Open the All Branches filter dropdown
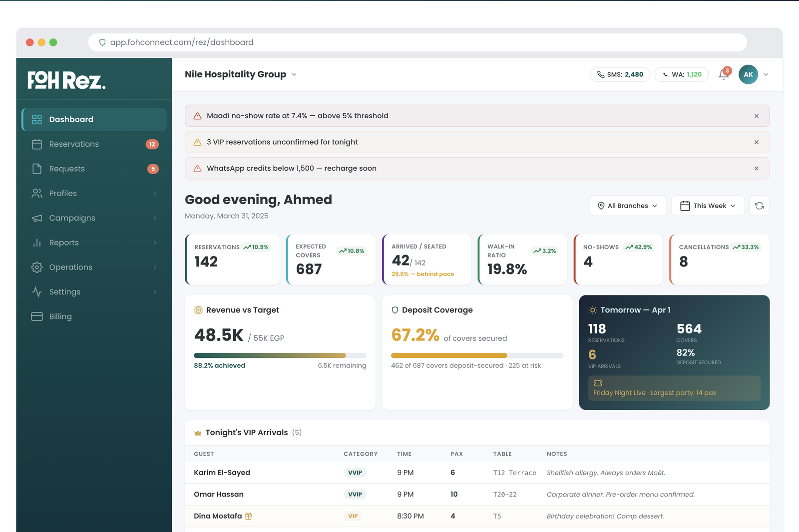The height and width of the screenshot is (532, 799). [x=627, y=205]
